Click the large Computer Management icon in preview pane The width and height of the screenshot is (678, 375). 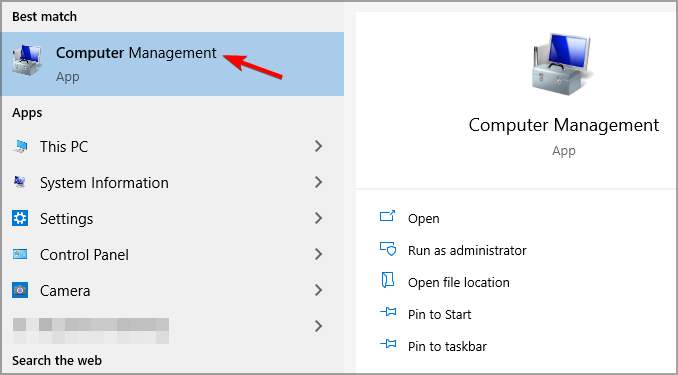click(563, 64)
